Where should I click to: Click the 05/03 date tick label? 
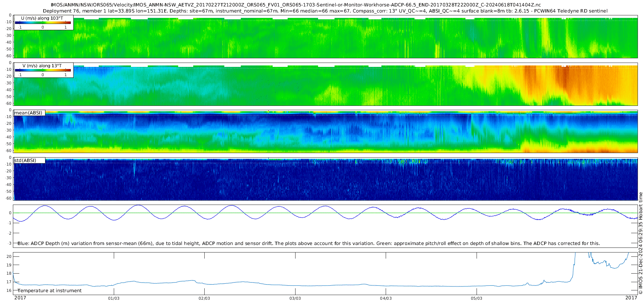(476, 298)
